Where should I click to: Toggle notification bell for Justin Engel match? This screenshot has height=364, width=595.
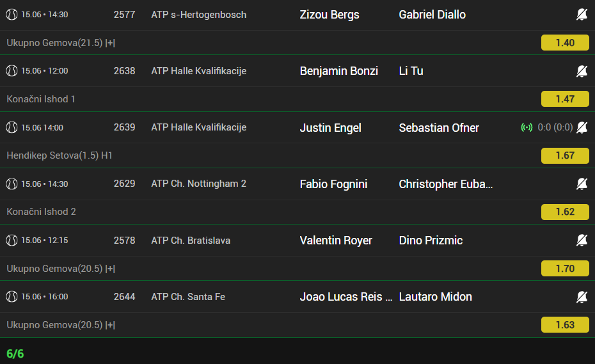[x=582, y=127]
